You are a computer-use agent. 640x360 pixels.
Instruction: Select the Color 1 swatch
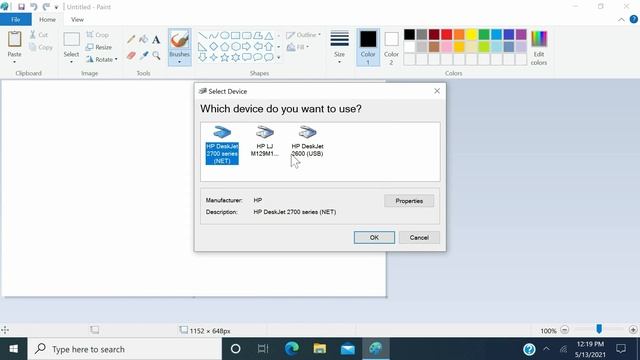pyautogui.click(x=368, y=47)
